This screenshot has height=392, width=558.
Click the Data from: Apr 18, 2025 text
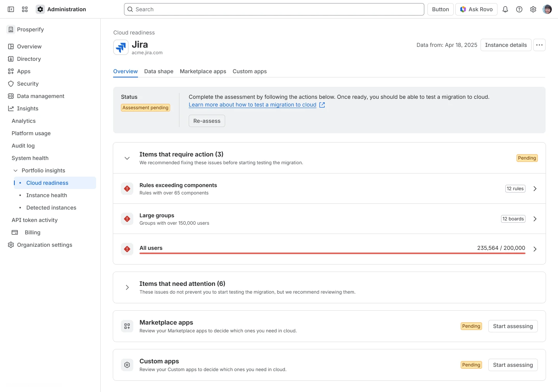(x=447, y=45)
